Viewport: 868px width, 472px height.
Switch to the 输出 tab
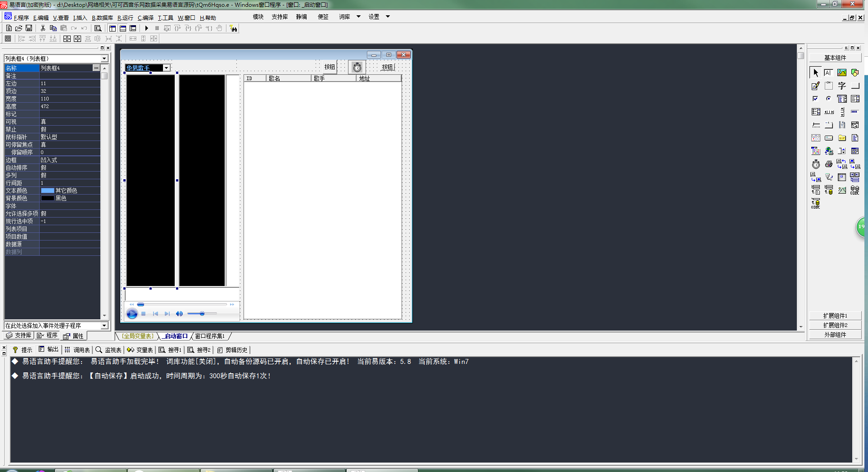[49, 349]
